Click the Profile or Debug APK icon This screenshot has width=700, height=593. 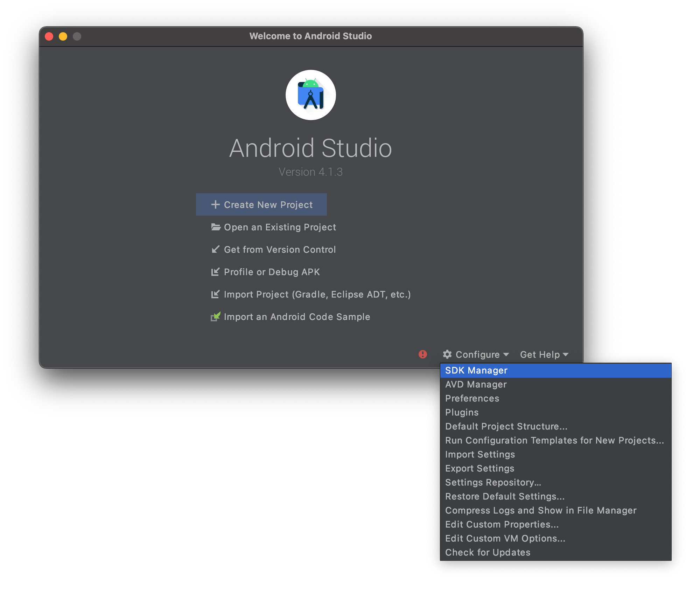tap(216, 272)
